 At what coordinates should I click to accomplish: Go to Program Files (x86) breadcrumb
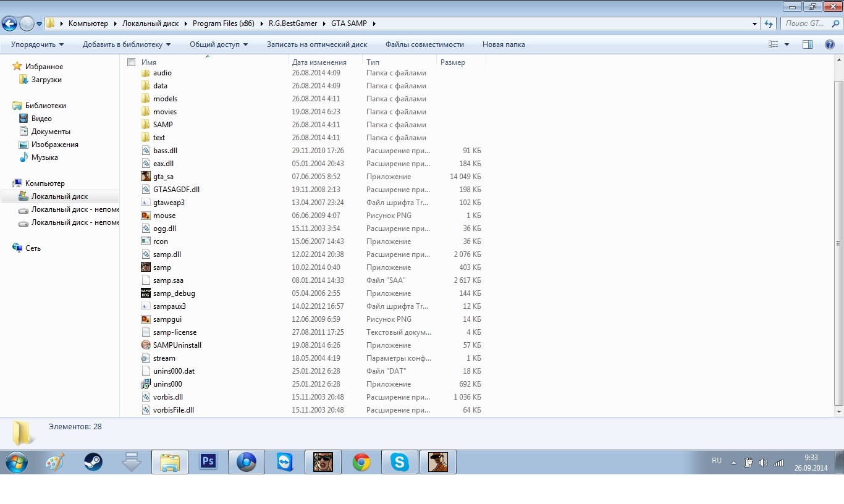tap(223, 23)
